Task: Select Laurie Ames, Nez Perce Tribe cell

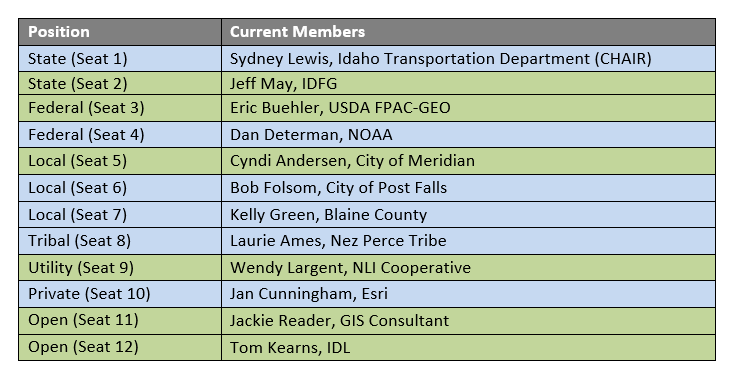Action: (468, 241)
